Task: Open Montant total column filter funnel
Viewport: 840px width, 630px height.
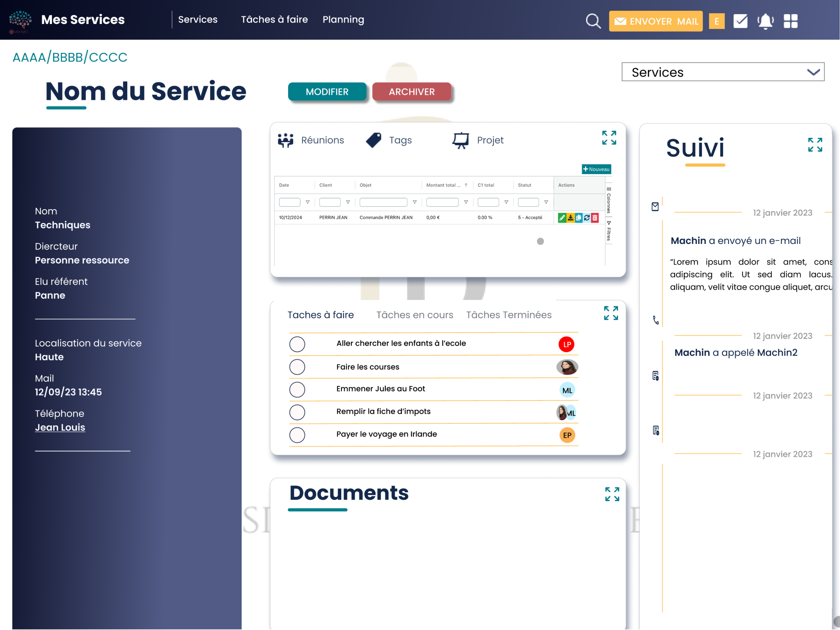Action: 466,202
